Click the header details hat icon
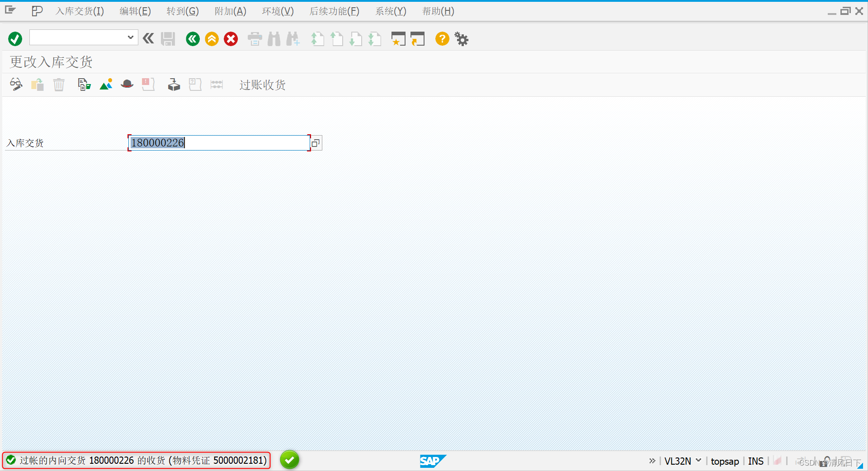Viewport: 868px width, 471px height. click(127, 84)
